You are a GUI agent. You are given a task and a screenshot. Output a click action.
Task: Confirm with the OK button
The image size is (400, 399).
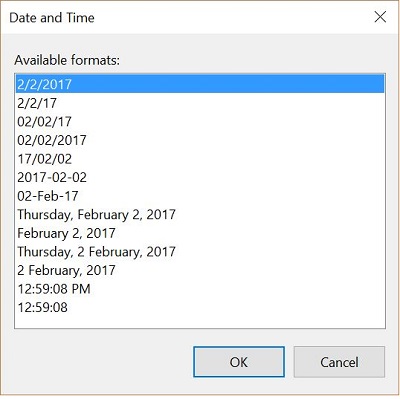(x=239, y=362)
